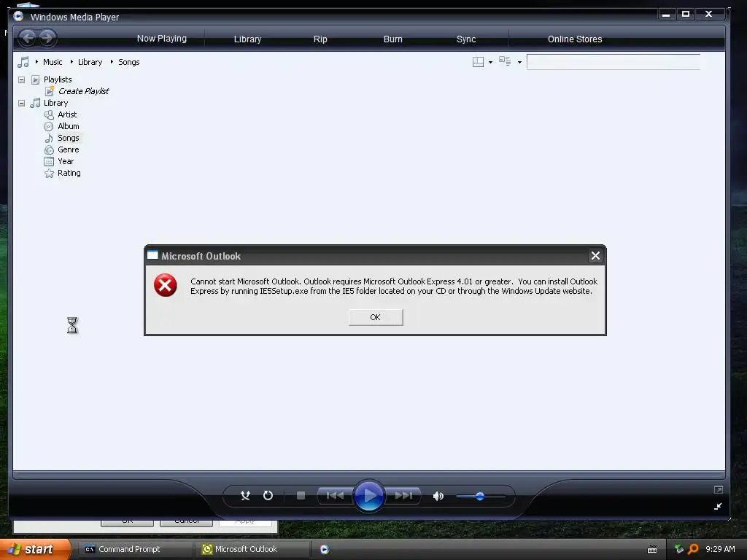The height and width of the screenshot is (560, 747).
Task: Click the Genre icon
Action: [49, 149]
